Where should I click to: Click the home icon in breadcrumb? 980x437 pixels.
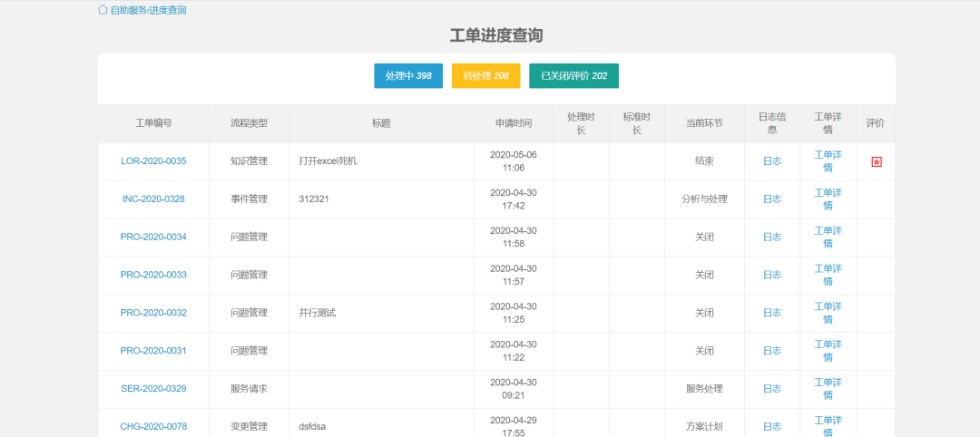pyautogui.click(x=103, y=10)
